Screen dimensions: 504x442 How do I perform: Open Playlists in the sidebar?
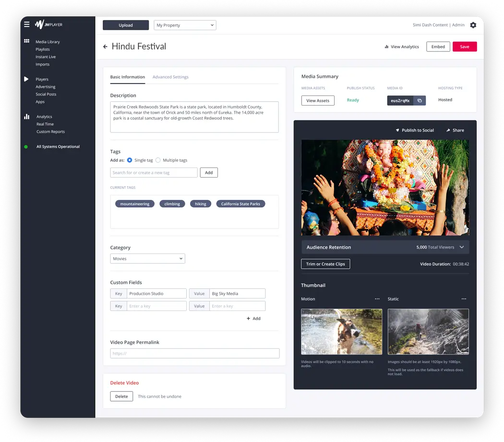click(x=43, y=49)
